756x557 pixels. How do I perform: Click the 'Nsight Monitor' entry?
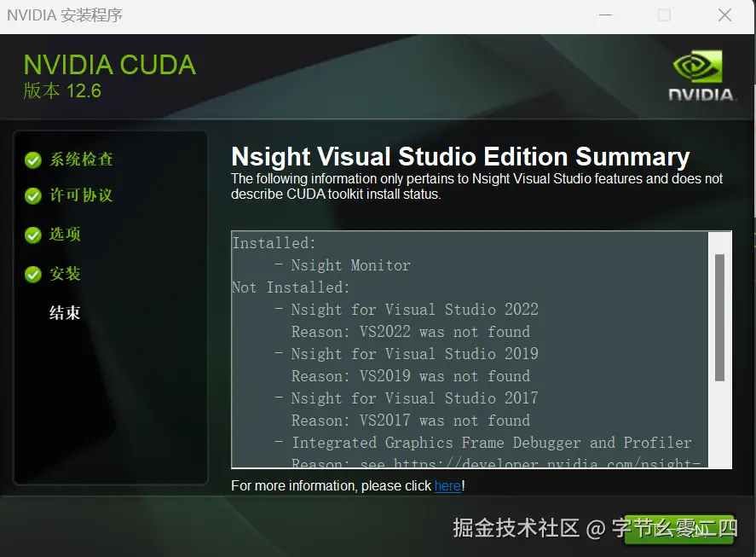pyautogui.click(x=350, y=265)
